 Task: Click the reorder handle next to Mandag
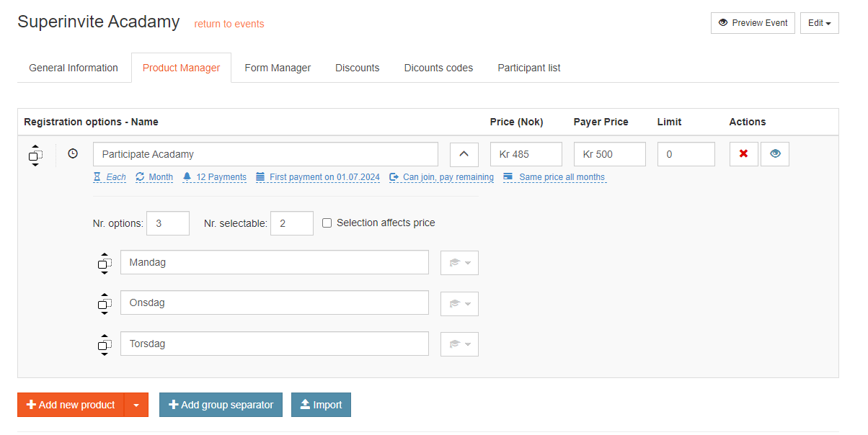click(105, 264)
